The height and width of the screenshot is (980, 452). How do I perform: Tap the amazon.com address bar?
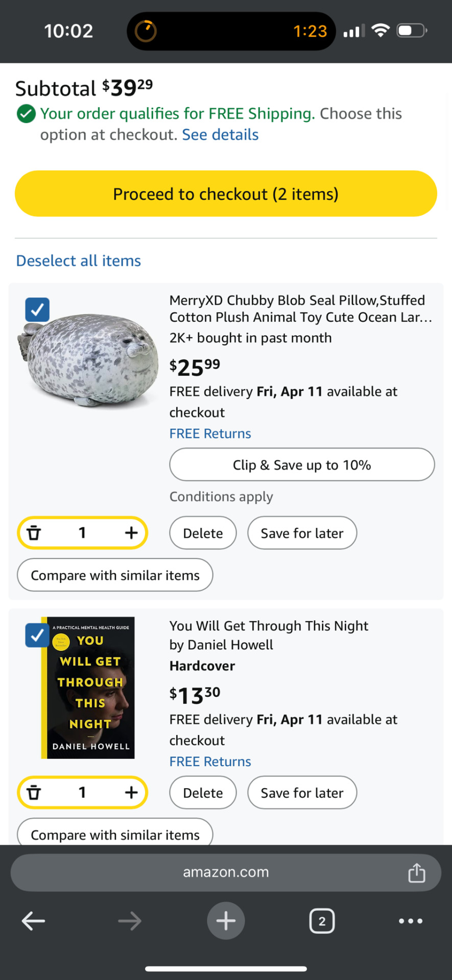point(226,873)
